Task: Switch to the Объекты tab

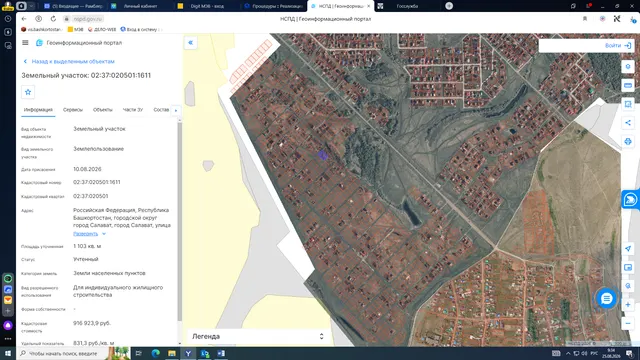Action: [102, 110]
